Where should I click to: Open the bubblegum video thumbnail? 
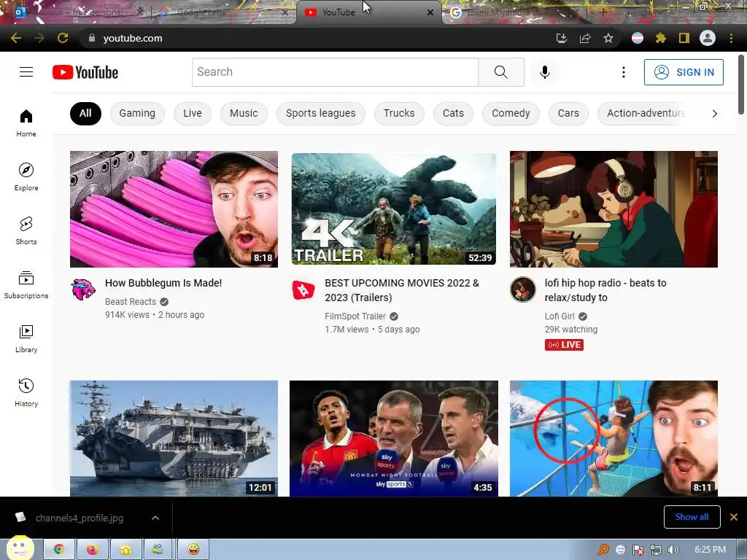(x=174, y=209)
